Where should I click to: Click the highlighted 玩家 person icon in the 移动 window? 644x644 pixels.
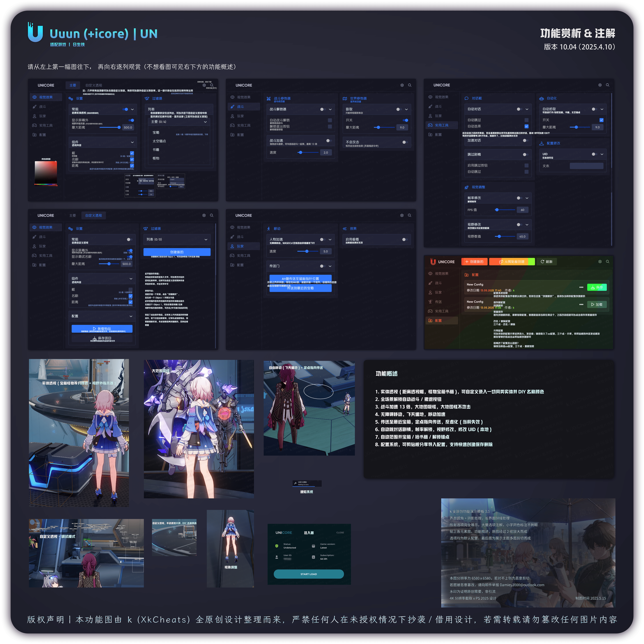(232, 246)
